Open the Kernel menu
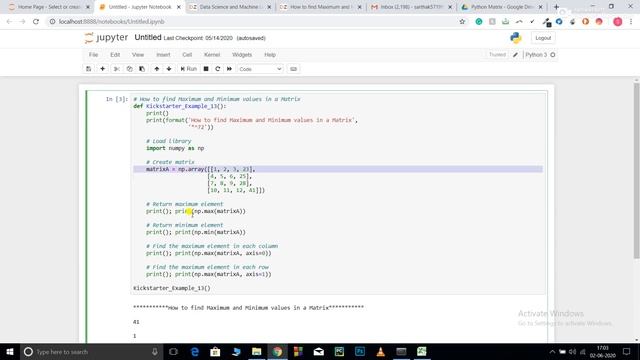 [x=212, y=55]
